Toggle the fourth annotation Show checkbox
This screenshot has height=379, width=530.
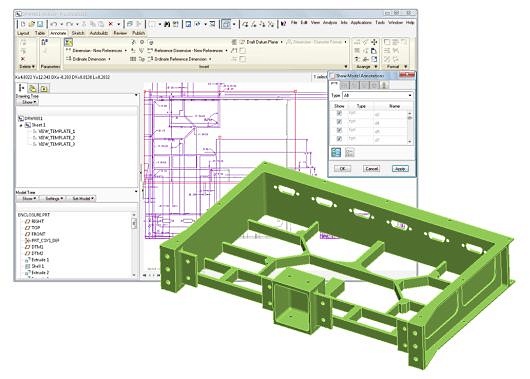(x=339, y=139)
